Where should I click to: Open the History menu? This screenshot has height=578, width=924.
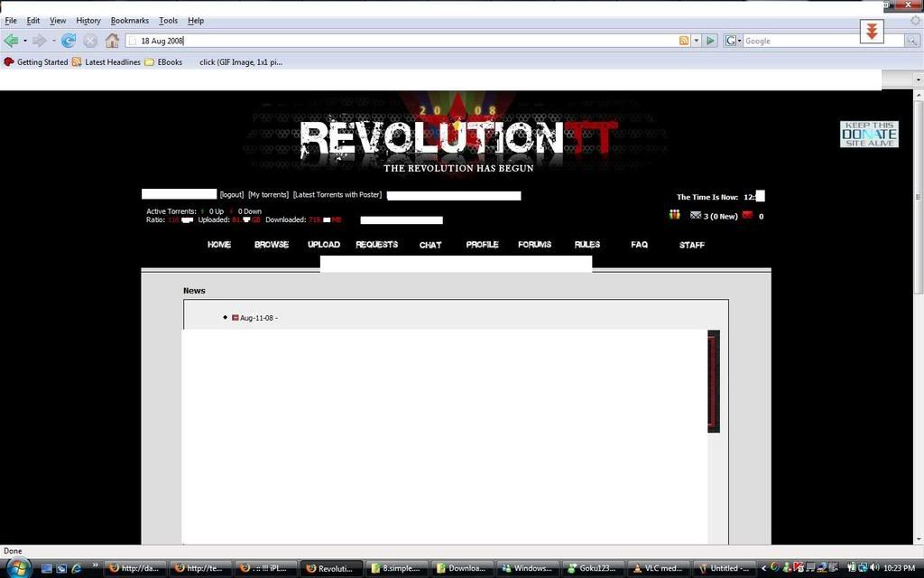pyautogui.click(x=88, y=21)
